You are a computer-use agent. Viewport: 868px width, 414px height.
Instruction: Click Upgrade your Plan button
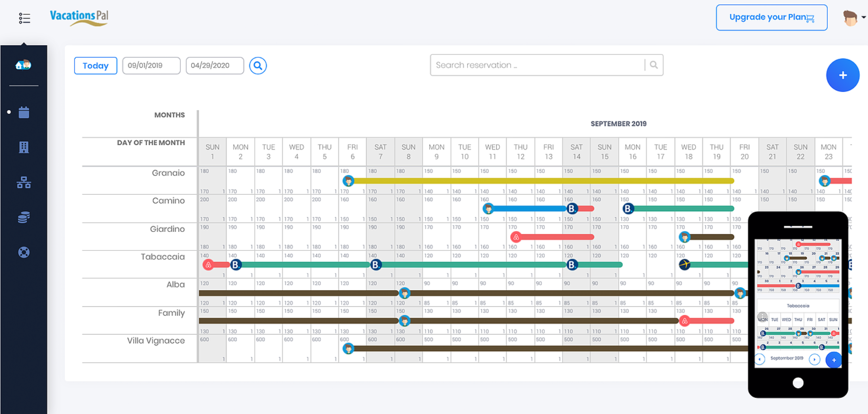pos(771,18)
